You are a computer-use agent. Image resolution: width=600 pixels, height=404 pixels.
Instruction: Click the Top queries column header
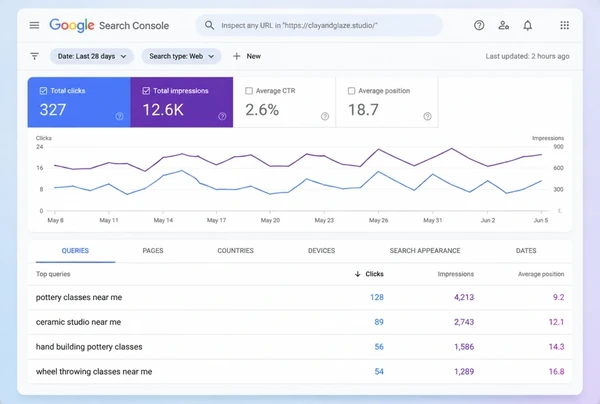(53, 274)
